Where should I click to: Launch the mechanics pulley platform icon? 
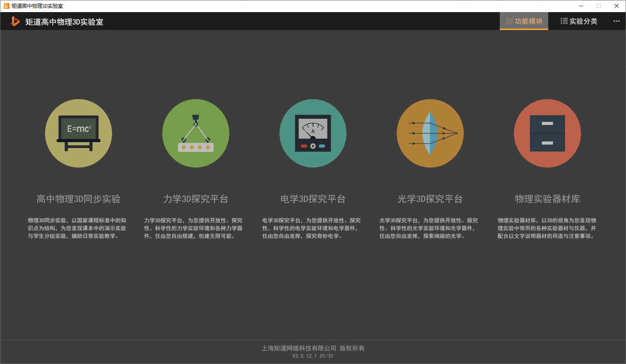[x=196, y=133]
